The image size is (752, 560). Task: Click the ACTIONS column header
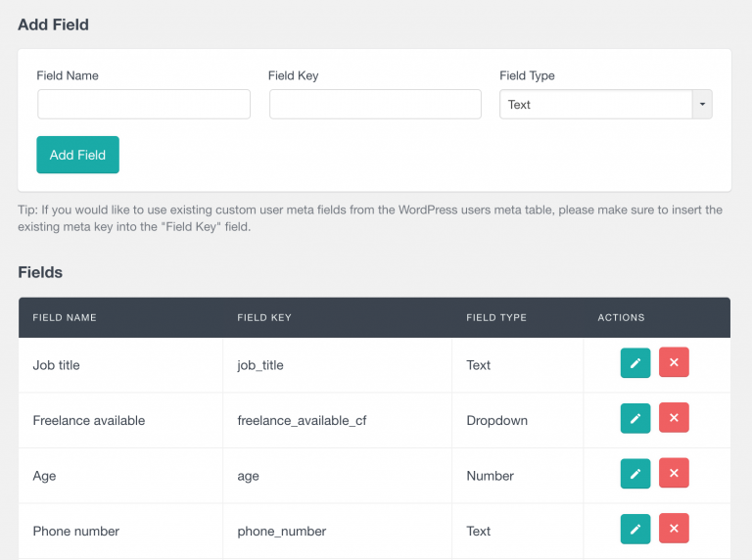pos(621,318)
